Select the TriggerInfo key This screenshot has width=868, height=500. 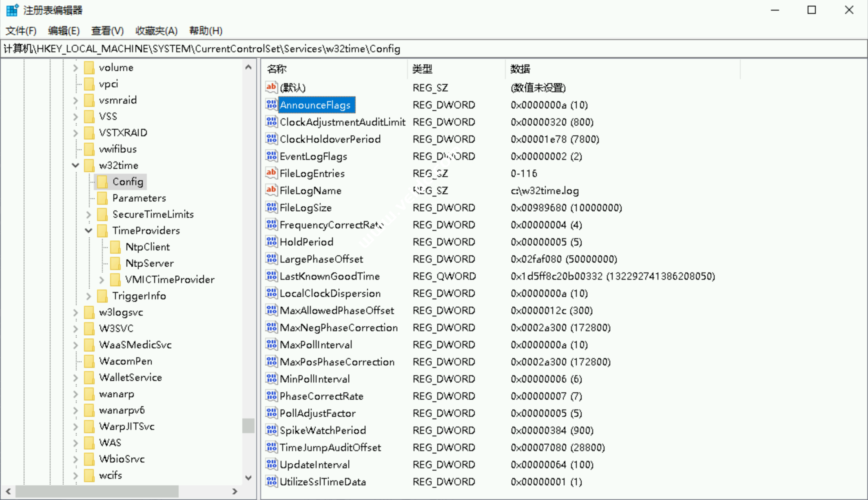tap(139, 296)
